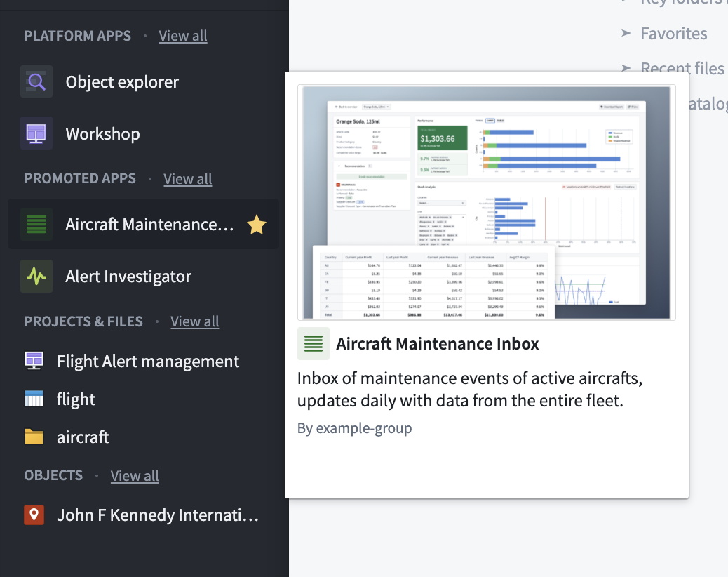The height and width of the screenshot is (577, 728).
Task: Open the aircraft folder icon
Action: click(34, 437)
